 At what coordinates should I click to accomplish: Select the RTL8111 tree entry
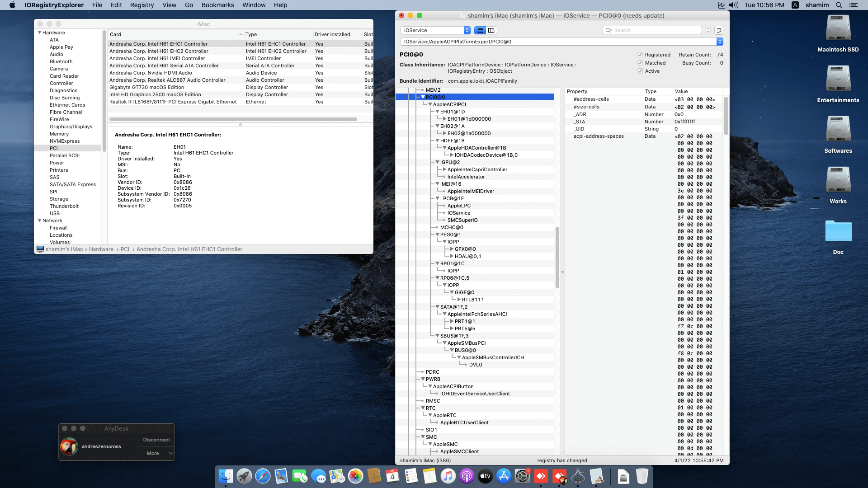(473, 300)
